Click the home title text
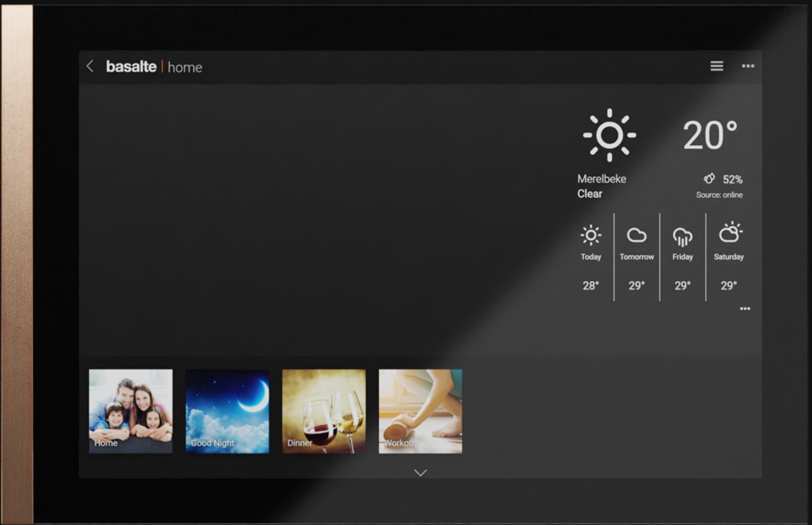This screenshot has height=525, width=812. click(x=185, y=68)
